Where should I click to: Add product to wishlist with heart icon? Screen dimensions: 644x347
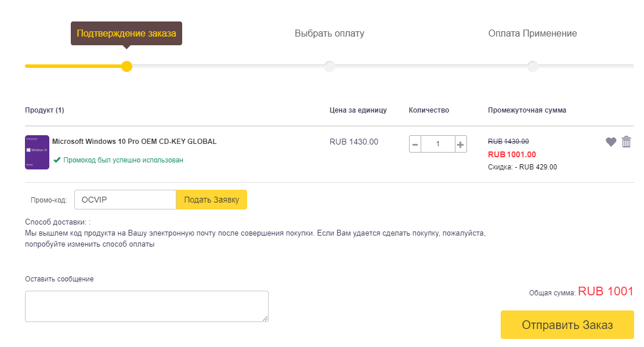[611, 142]
